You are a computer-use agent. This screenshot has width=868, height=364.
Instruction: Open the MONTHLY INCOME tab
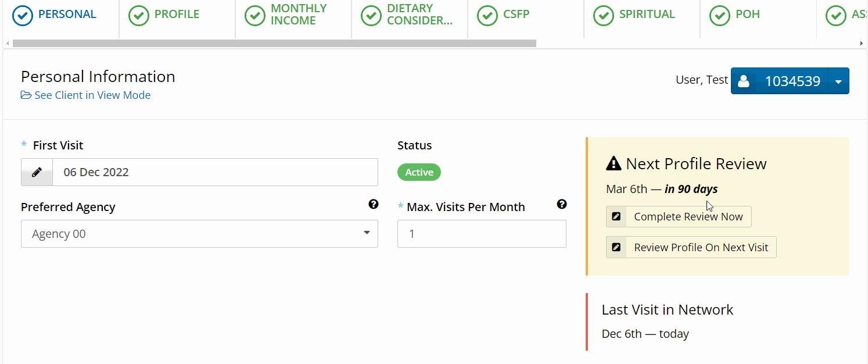293,15
